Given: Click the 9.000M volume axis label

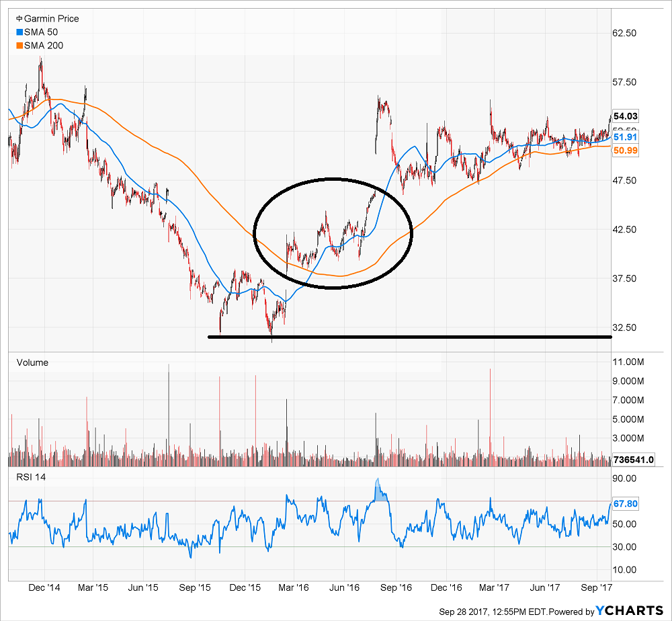Looking at the screenshot, I should pos(628,381).
